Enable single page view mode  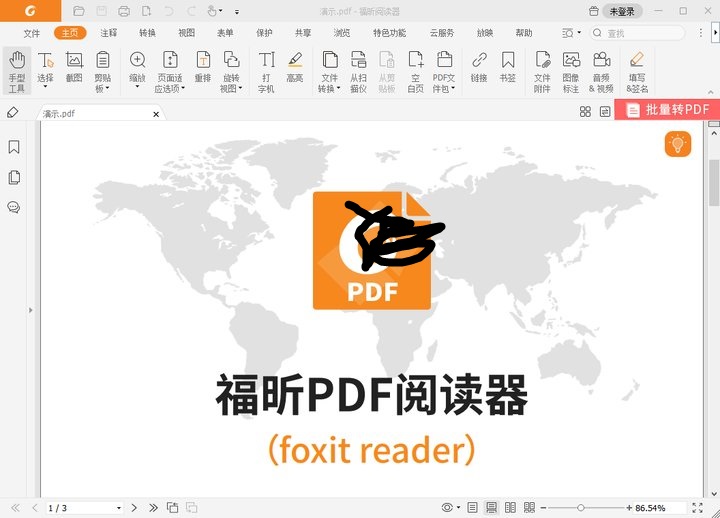472,507
